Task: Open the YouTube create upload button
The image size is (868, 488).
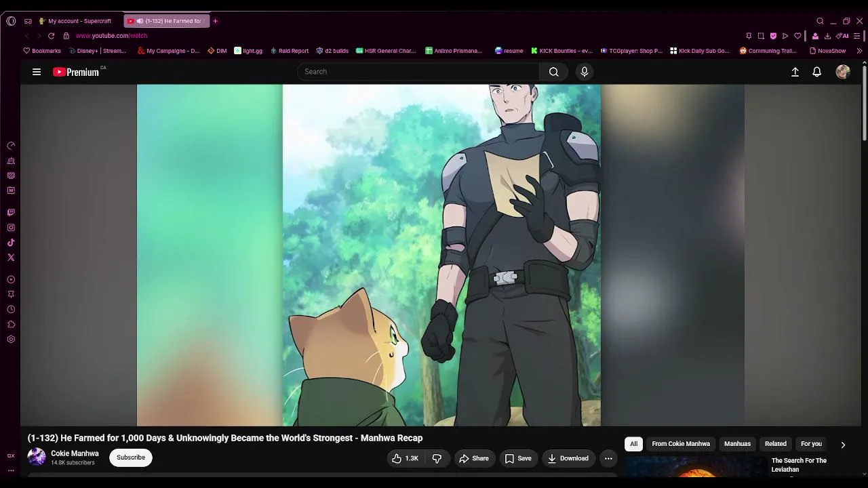Action: [x=795, y=72]
